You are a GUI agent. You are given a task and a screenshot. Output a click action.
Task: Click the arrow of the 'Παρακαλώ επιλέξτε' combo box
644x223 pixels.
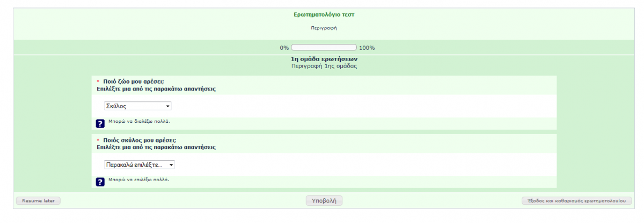coord(171,165)
